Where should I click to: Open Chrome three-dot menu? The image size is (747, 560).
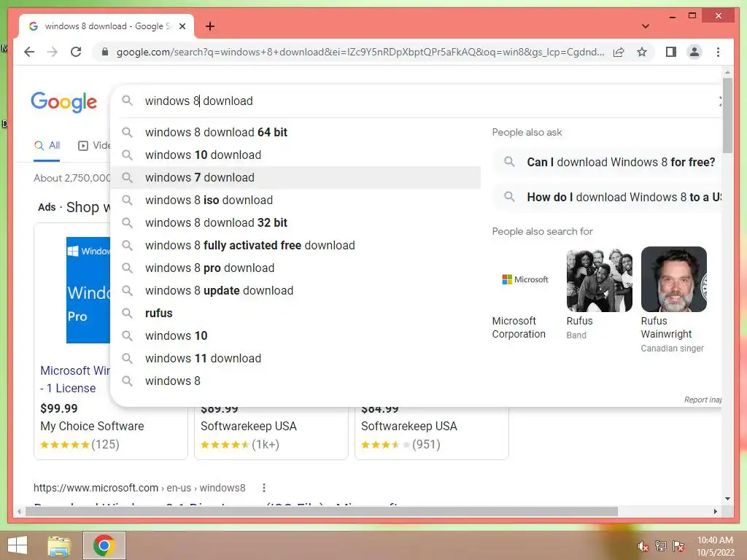(x=718, y=52)
